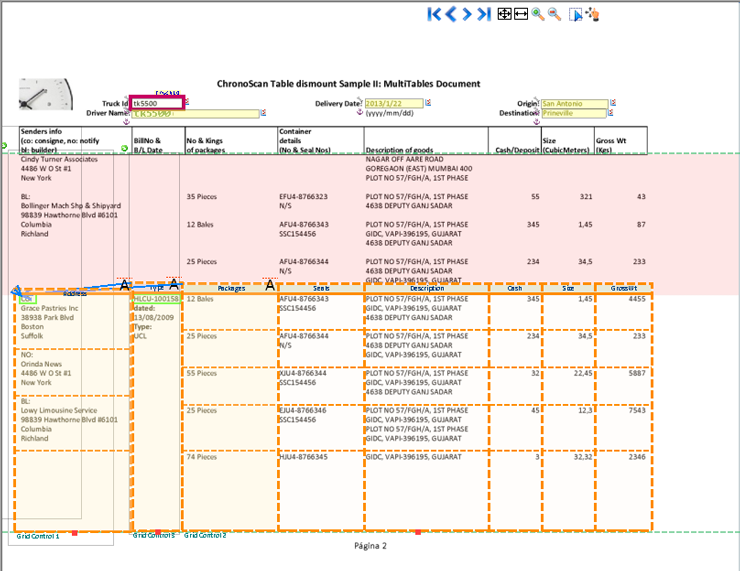This screenshot has height=571, width=740.
Task: Click the marker icon beside Truck Id
Action: 187,101
